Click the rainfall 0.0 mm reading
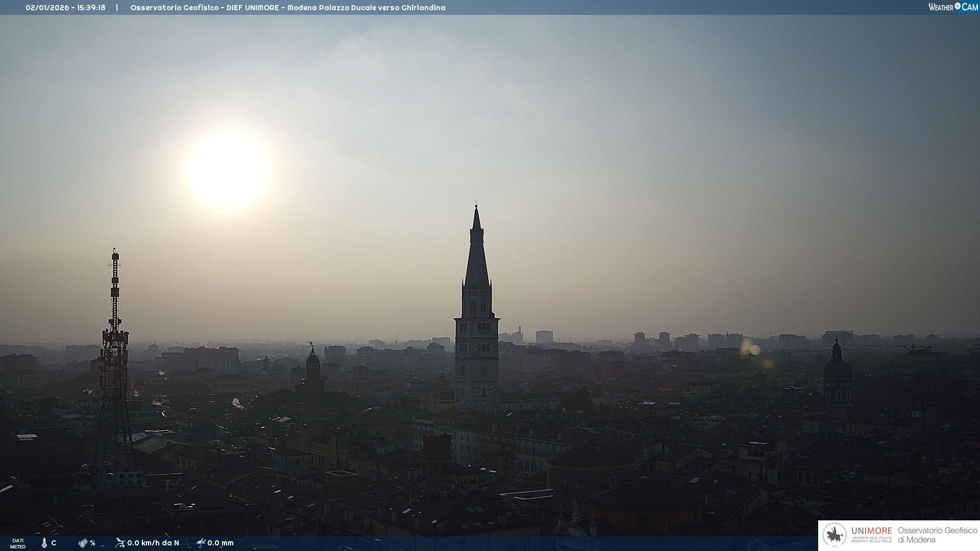The height and width of the screenshot is (551, 980). pos(220,543)
